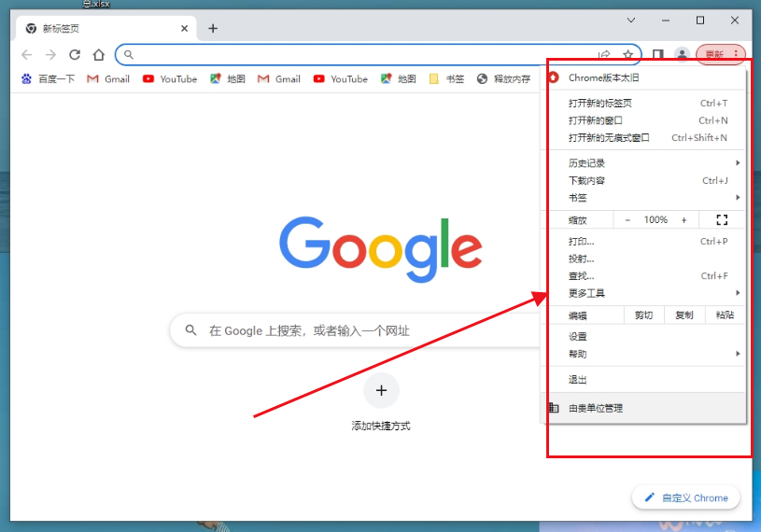
Task: Reload the page with the refresh icon
Action: point(75,54)
